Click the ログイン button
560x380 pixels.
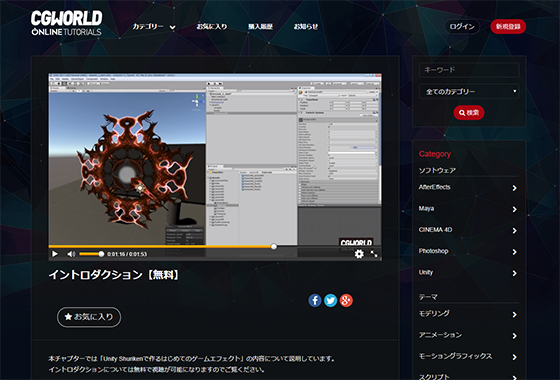tap(462, 26)
